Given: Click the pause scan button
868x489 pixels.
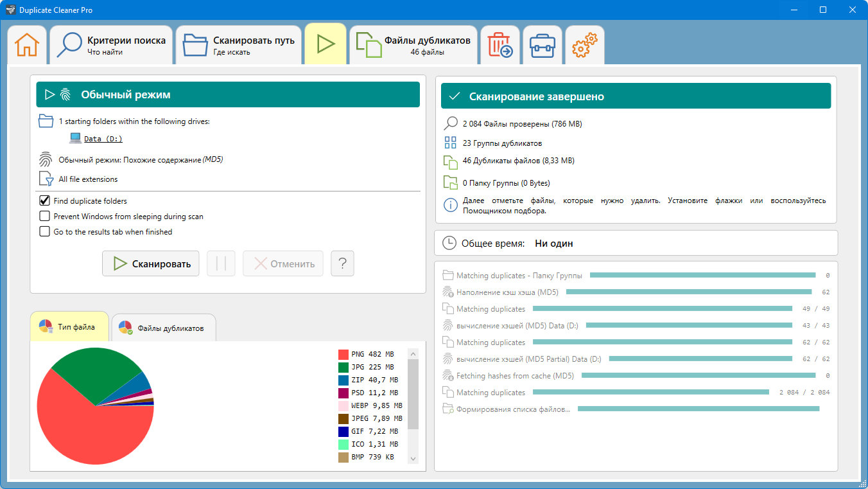Looking at the screenshot, I should coord(221,263).
